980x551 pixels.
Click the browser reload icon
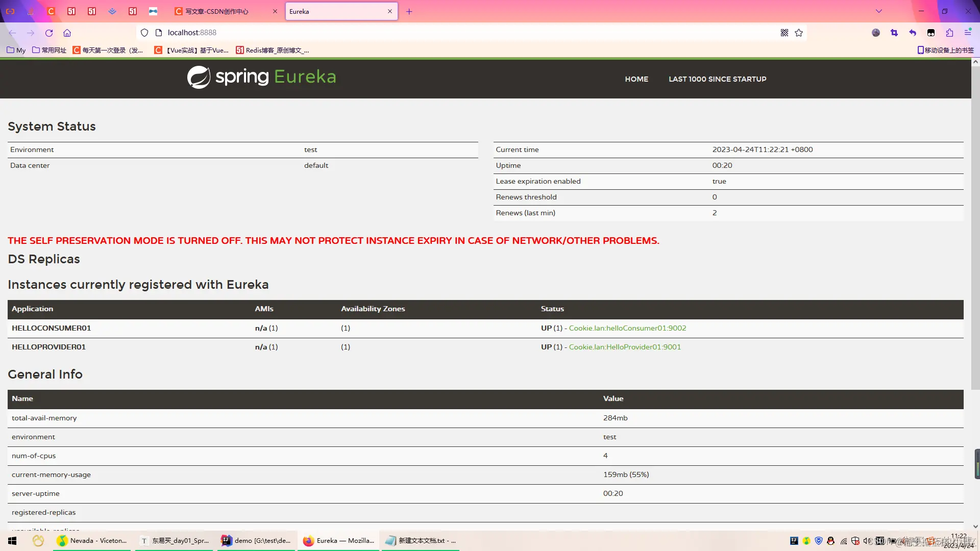click(x=49, y=33)
